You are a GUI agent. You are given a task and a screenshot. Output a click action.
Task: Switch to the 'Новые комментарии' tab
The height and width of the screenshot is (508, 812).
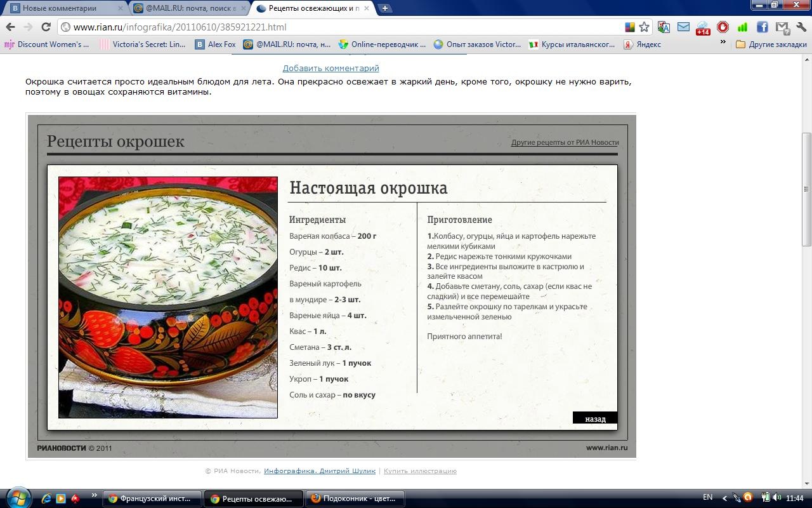click(60, 8)
